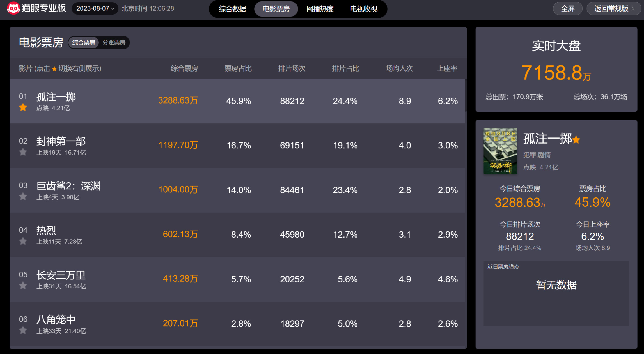Open the 网播热度 tab
This screenshot has height=354, width=644.
(320, 9)
